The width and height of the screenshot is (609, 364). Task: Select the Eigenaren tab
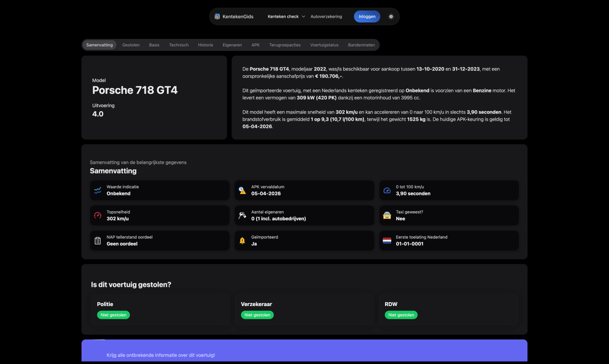coord(232,45)
